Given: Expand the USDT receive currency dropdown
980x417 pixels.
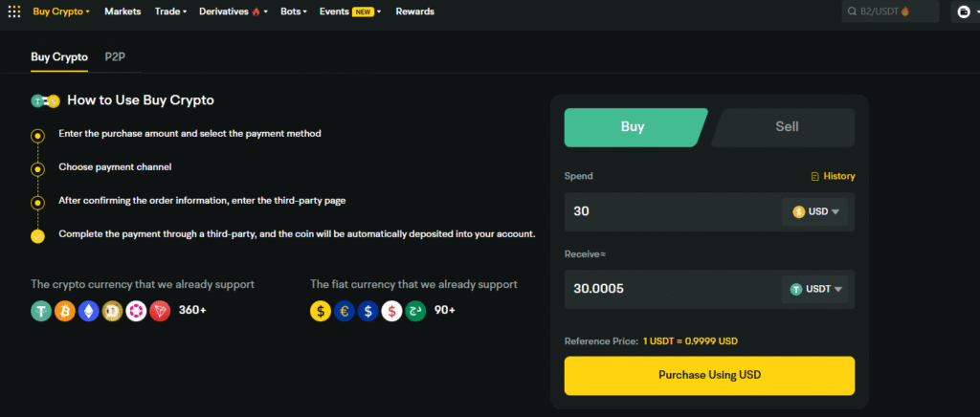Looking at the screenshot, I should pos(815,289).
